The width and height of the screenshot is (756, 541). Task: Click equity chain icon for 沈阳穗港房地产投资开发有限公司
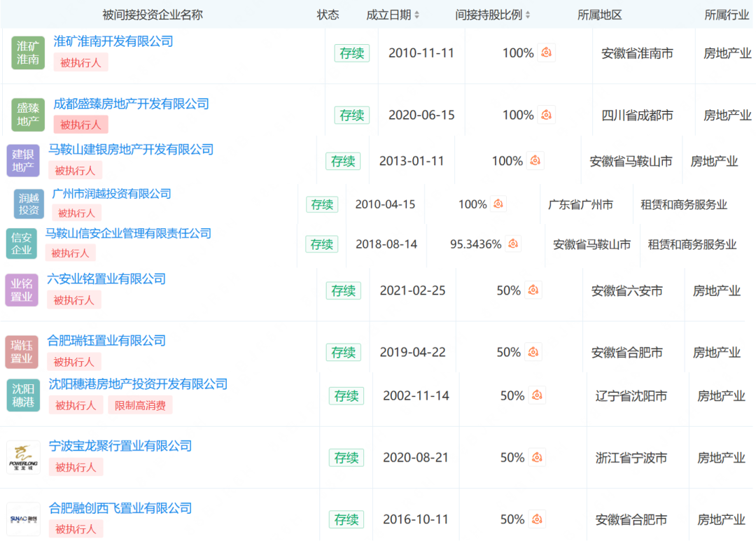[537, 395]
